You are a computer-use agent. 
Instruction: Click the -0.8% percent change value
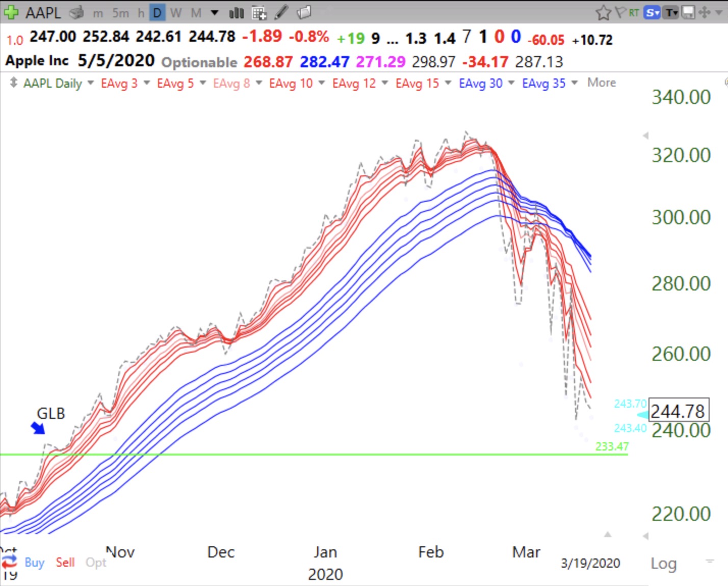tap(309, 37)
